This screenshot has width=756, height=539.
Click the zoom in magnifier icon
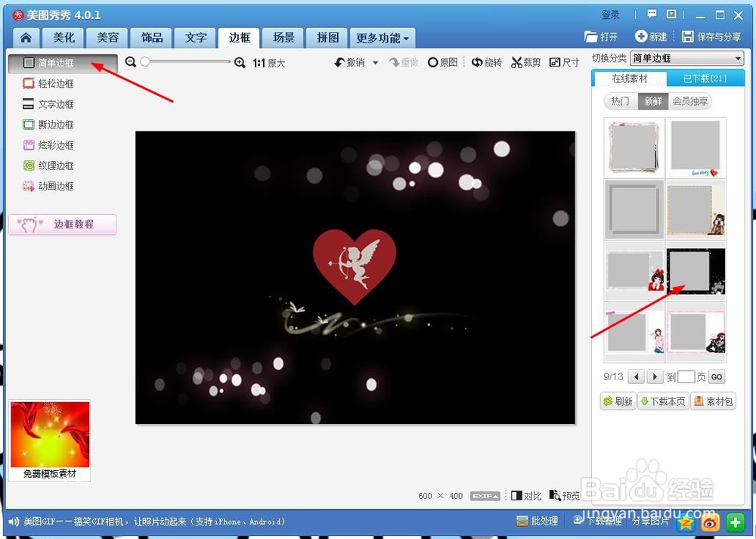[x=240, y=62]
